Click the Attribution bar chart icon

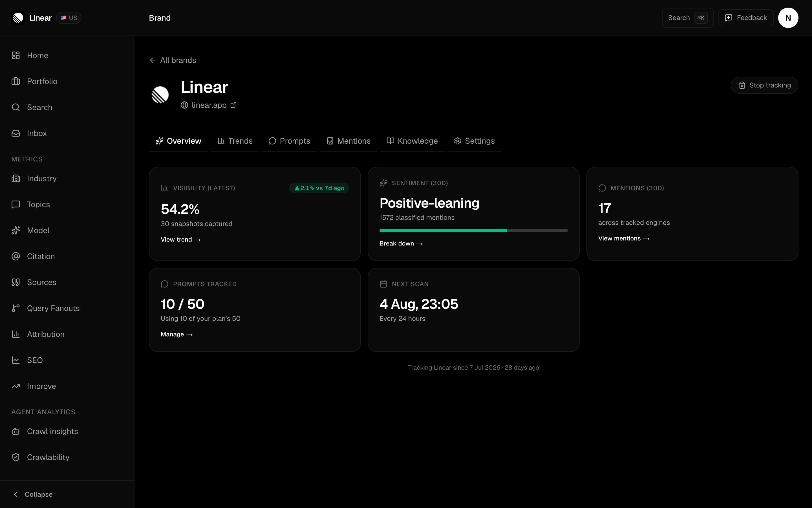pyautogui.click(x=16, y=334)
